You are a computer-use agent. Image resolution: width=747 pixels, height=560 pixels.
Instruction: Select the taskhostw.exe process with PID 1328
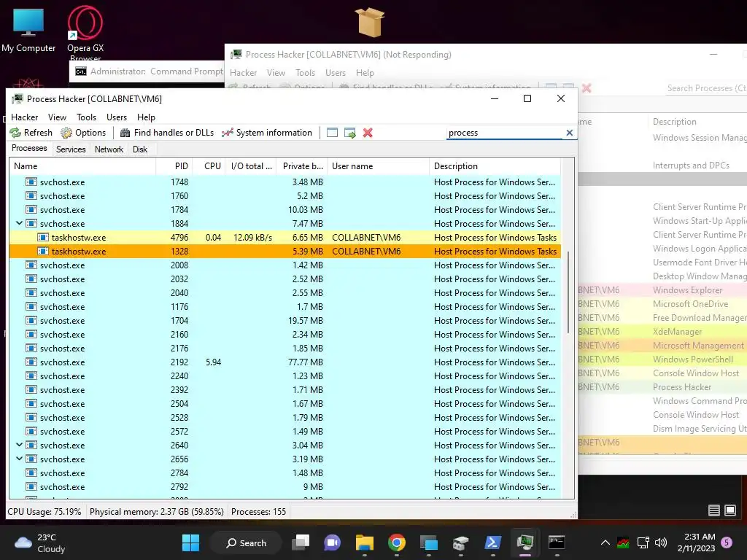pyautogui.click(x=285, y=251)
